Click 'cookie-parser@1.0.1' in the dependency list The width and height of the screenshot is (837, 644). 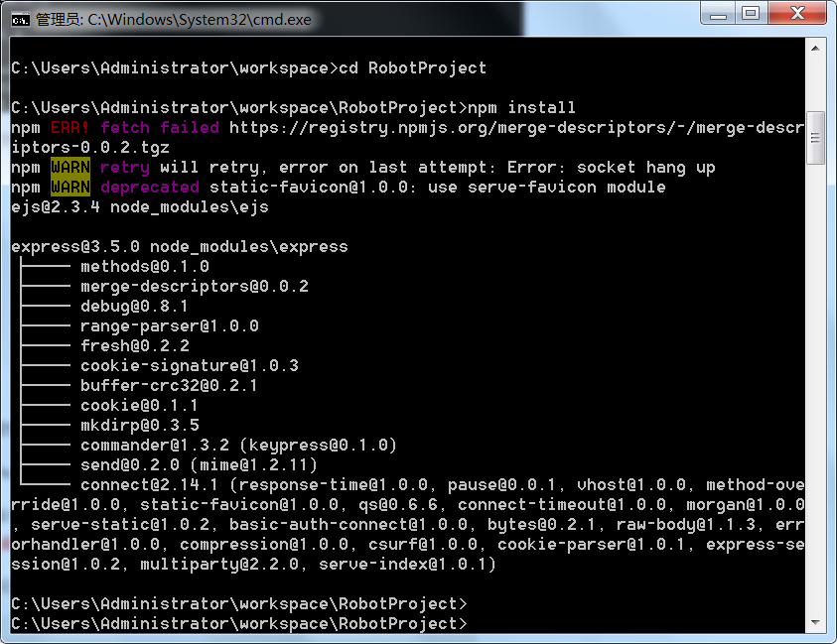[592, 544]
